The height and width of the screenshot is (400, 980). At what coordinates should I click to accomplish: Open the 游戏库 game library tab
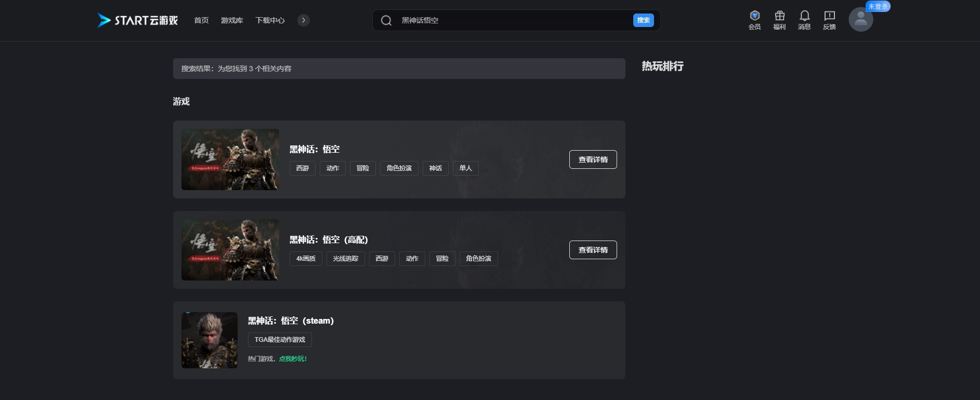[232, 20]
